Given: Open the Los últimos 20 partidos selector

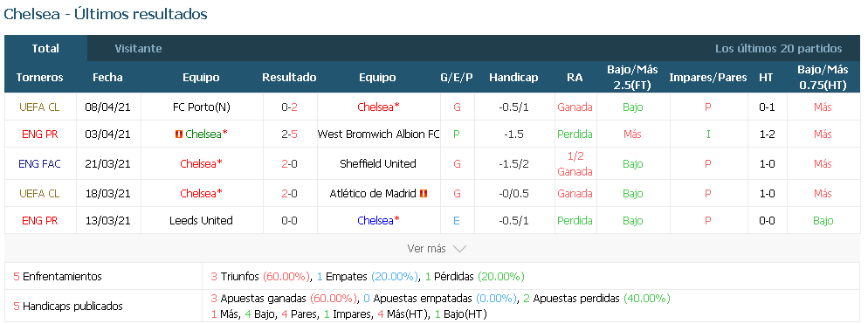Looking at the screenshot, I should (x=778, y=48).
